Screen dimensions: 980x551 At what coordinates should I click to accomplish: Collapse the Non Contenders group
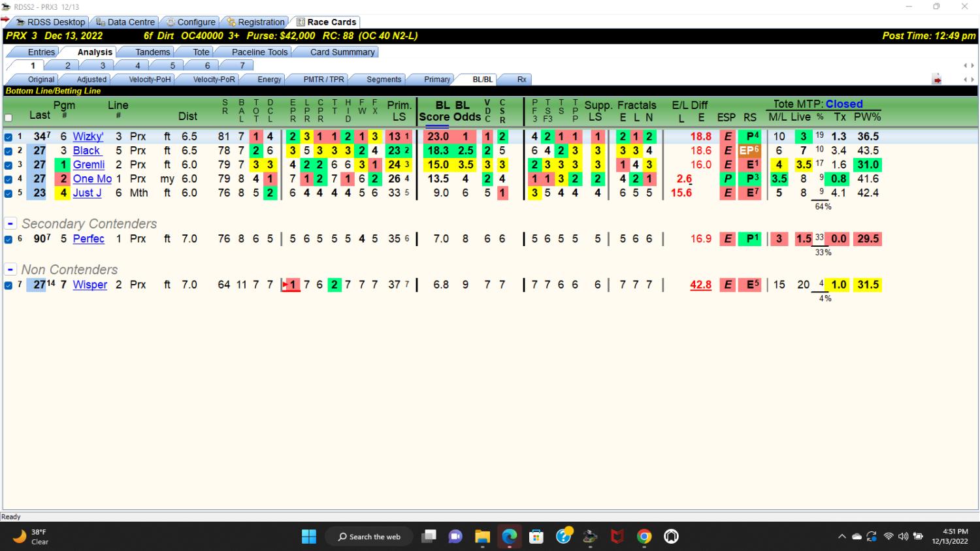pyautogui.click(x=10, y=269)
